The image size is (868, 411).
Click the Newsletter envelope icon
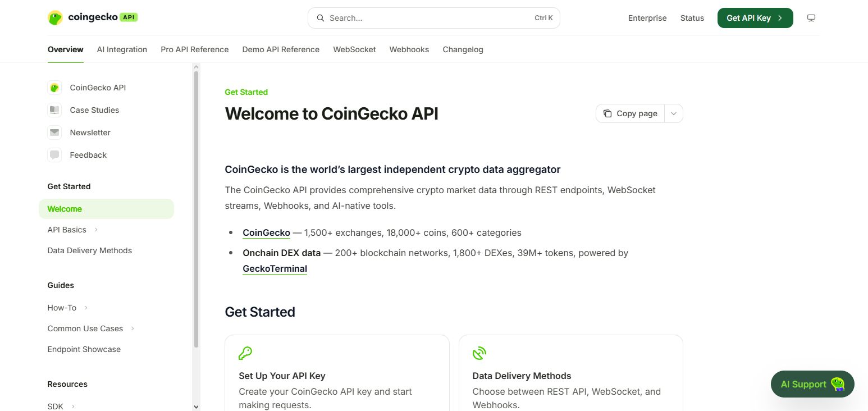tap(54, 133)
